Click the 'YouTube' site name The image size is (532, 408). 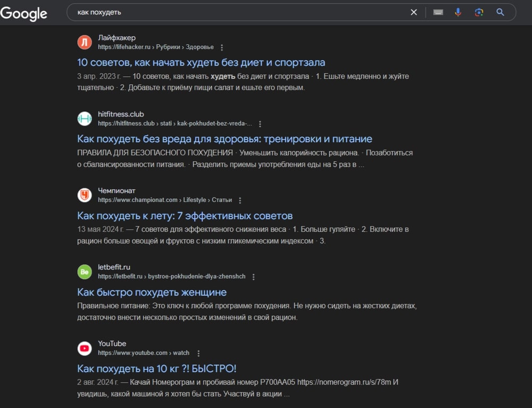point(112,344)
